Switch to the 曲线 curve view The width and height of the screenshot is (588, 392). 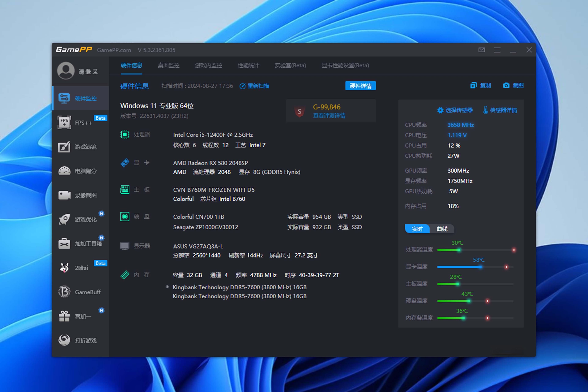[442, 229]
